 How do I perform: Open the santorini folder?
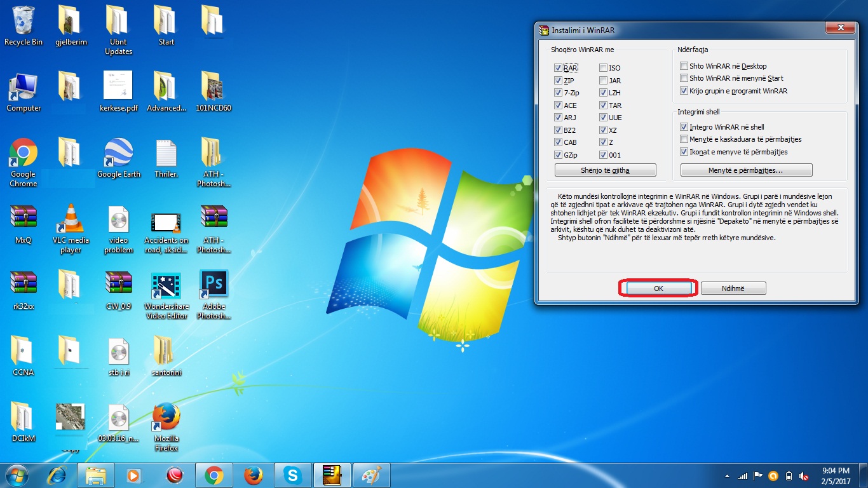[166, 356]
